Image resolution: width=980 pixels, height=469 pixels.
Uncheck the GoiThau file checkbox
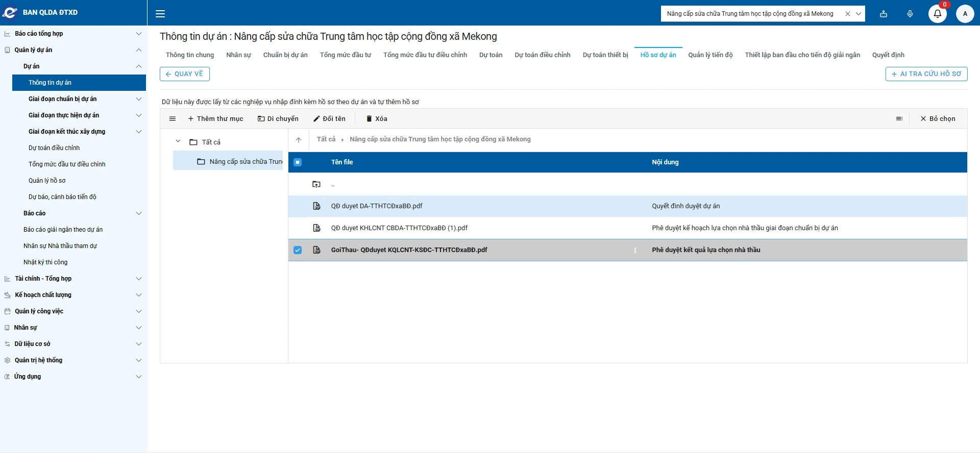click(x=298, y=250)
